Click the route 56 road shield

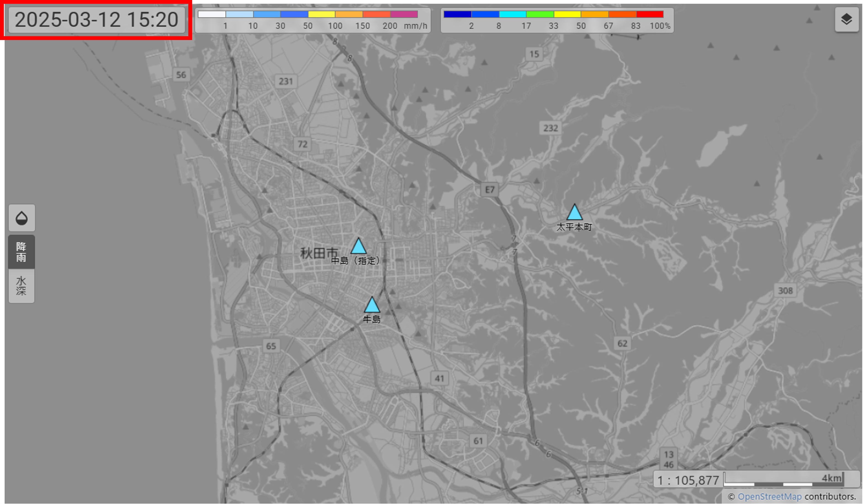point(181,75)
